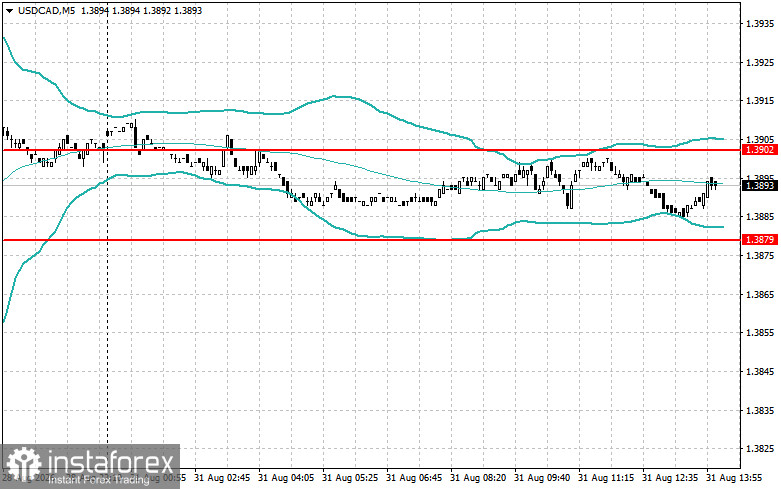Click the 1.3875 price axis label
Image resolution: width=781 pixels, height=489 pixels.
pyautogui.click(x=761, y=255)
